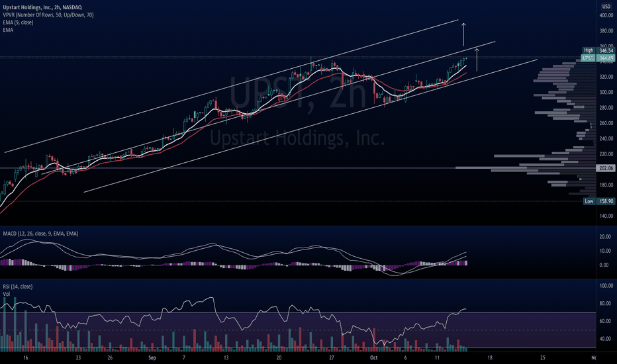Click the Sep label on the time axis
Screen dimensions: 617x364
[152, 357]
